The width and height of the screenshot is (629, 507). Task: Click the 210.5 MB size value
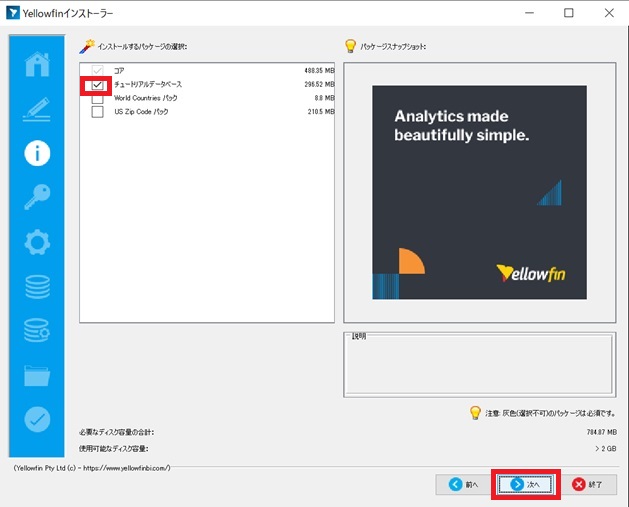[321, 112]
